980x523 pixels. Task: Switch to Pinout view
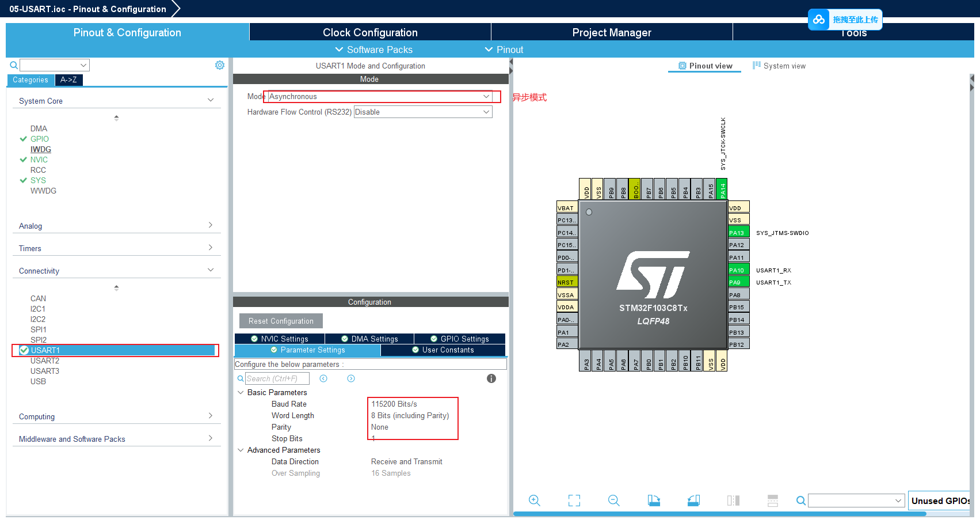point(706,66)
